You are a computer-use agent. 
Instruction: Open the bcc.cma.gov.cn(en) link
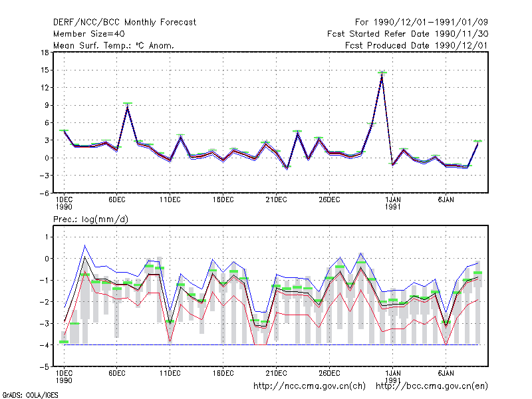click(432, 386)
